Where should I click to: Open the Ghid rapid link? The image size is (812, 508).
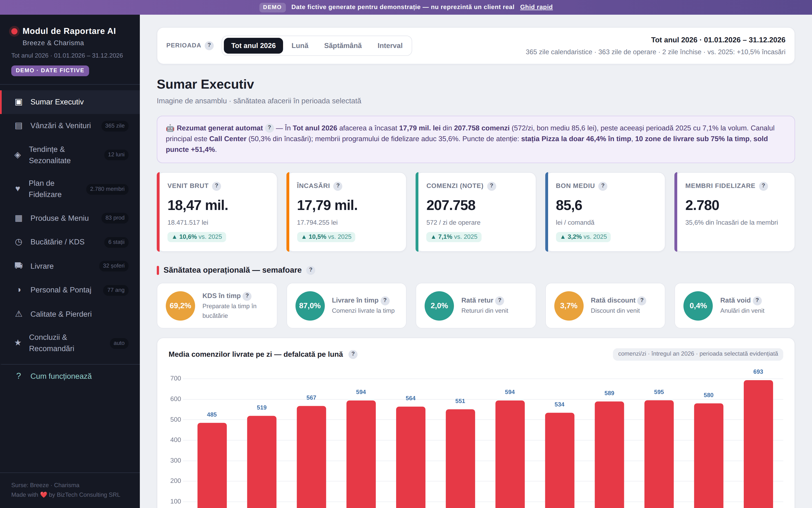coord(536,7)
